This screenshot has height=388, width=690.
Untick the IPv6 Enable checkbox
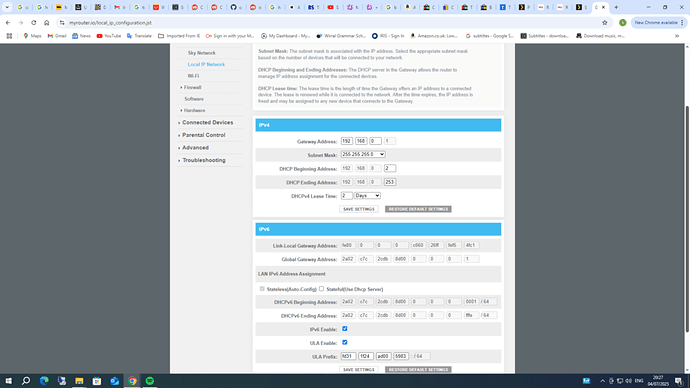tap(345, 329)
